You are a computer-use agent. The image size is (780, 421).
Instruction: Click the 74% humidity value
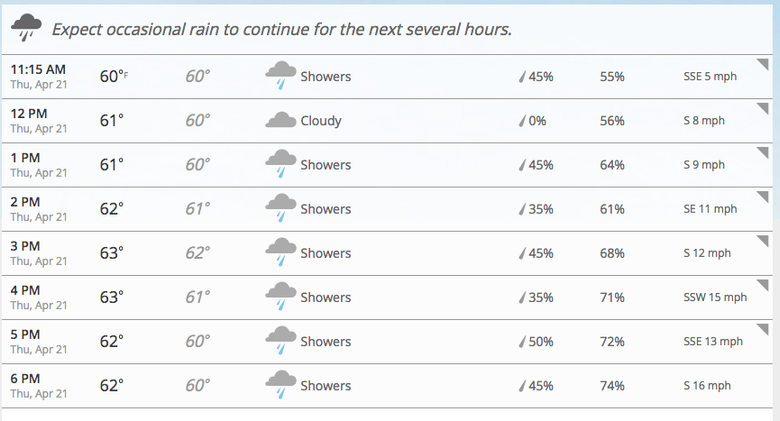612,386
